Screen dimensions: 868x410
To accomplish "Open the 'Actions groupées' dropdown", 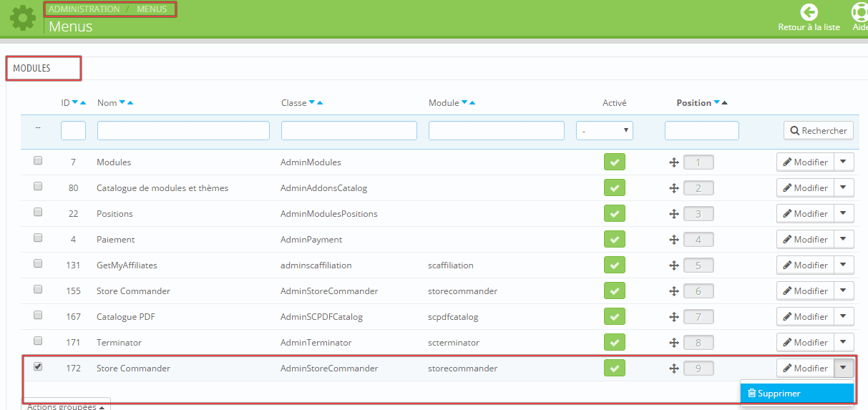I will (x=66, y=406).
